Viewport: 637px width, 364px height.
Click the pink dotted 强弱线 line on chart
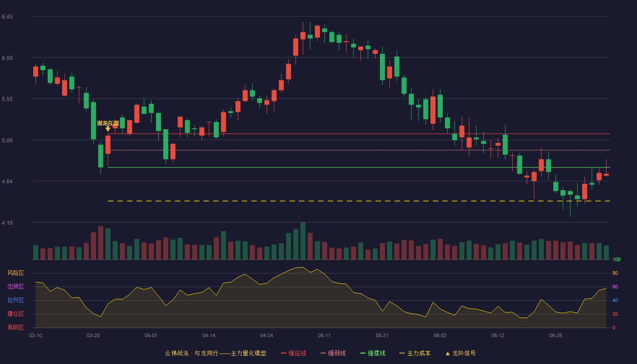(x=359, y=150)
